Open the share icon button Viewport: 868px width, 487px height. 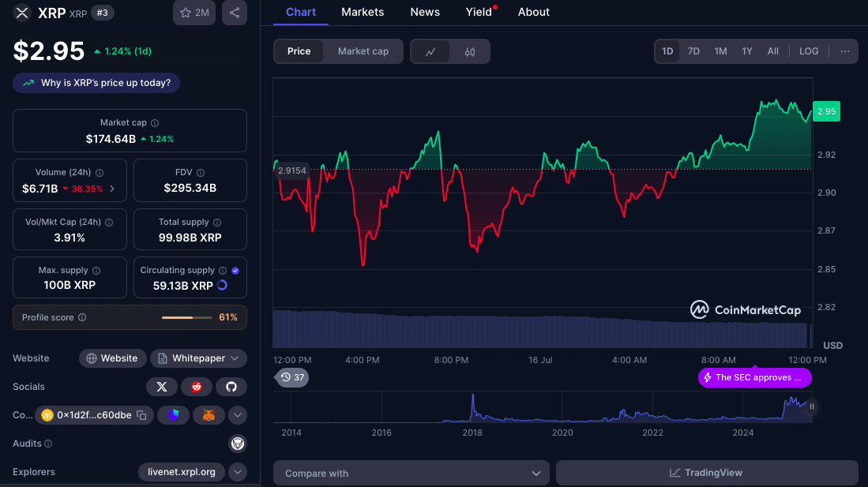tap(235, 13)
